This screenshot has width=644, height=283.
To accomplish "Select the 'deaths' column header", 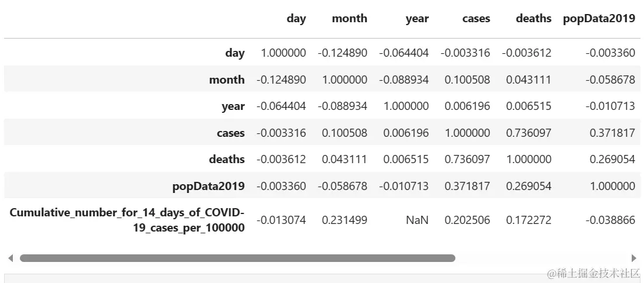I will tap(533, 19).
